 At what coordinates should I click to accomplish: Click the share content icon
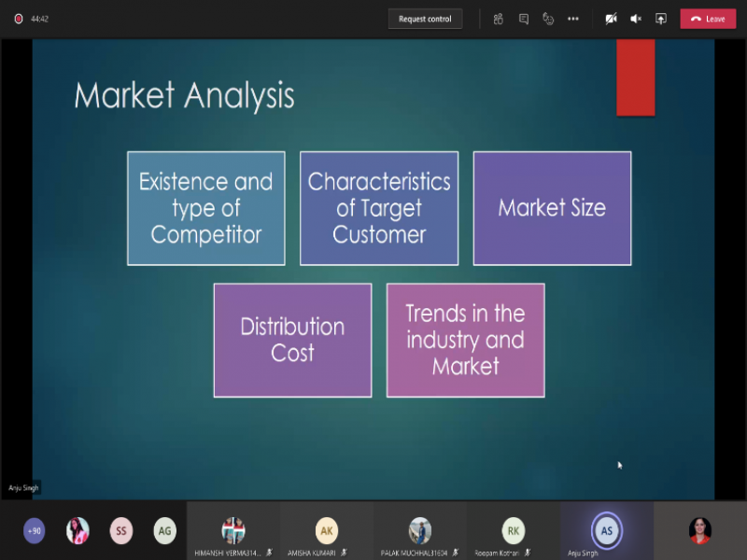coord(661,19)
